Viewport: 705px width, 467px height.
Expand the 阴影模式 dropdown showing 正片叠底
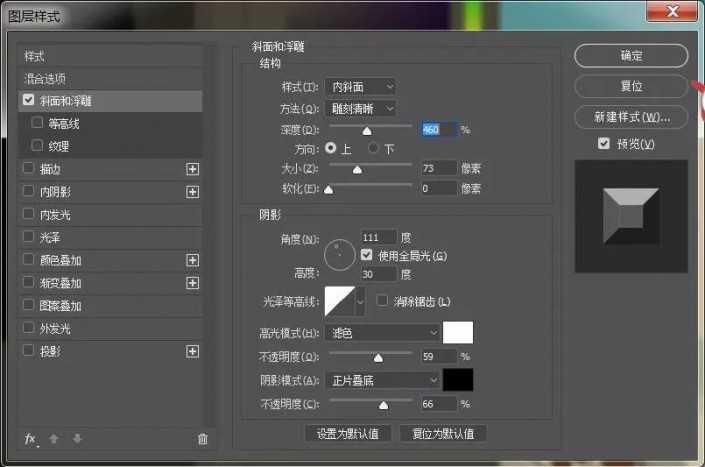click(383, 380)
